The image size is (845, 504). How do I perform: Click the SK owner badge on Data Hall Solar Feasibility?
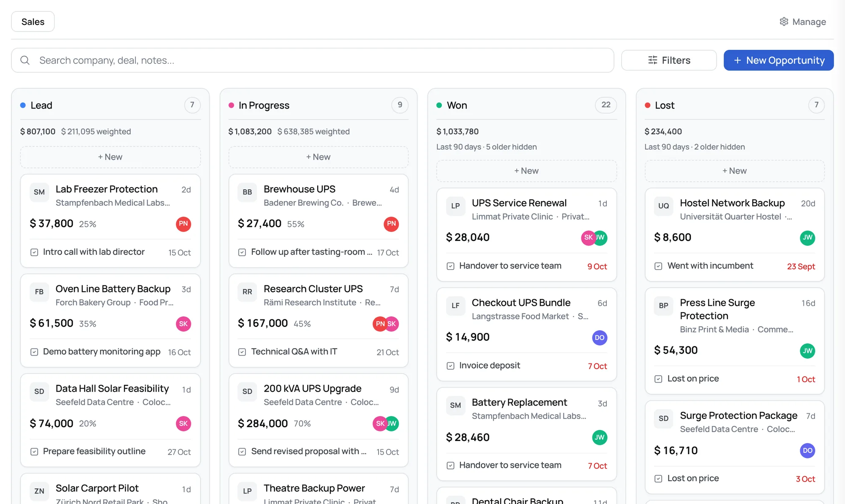pos(183,423)
